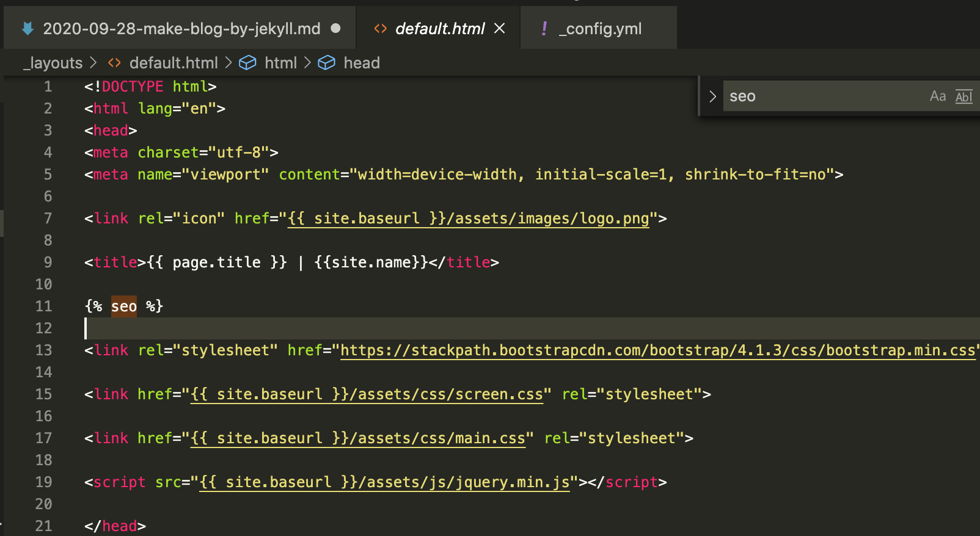Click the HTML file icon on the default.html tab
980x536 pixels.
(380, 29)
